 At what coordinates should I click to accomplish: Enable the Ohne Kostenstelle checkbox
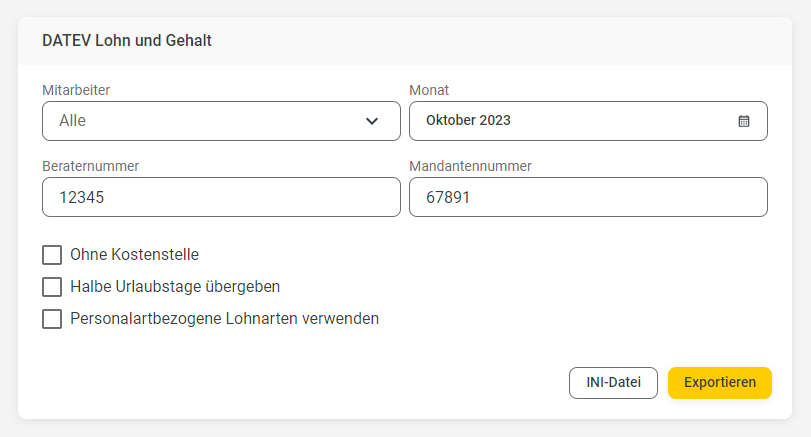point(52,255)
